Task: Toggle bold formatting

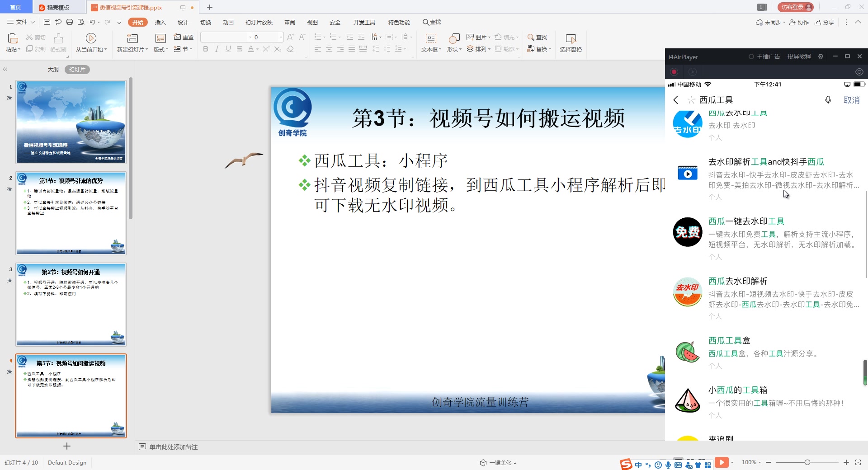Action: coord(206,49)
